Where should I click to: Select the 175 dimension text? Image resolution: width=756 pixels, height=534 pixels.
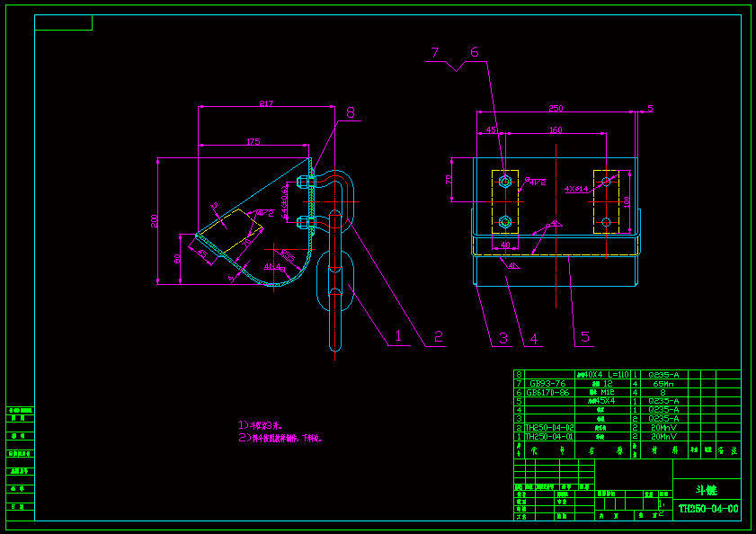253,141
